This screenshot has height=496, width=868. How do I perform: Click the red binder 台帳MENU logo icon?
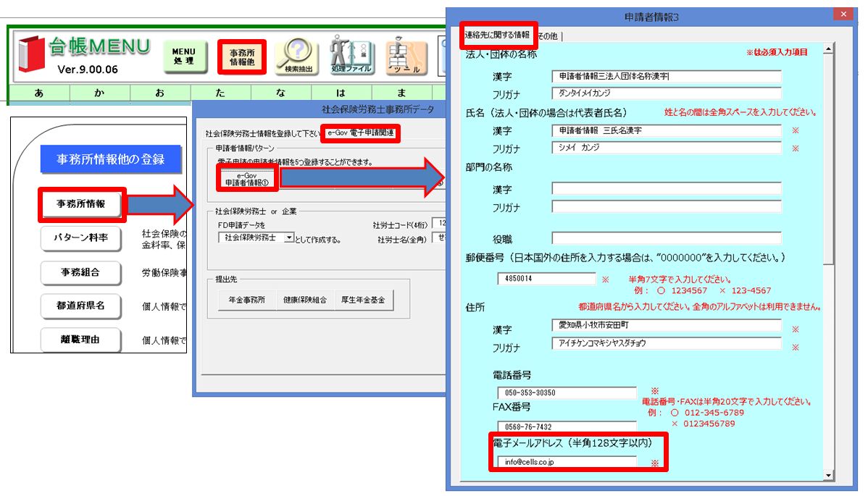[30, 56]
